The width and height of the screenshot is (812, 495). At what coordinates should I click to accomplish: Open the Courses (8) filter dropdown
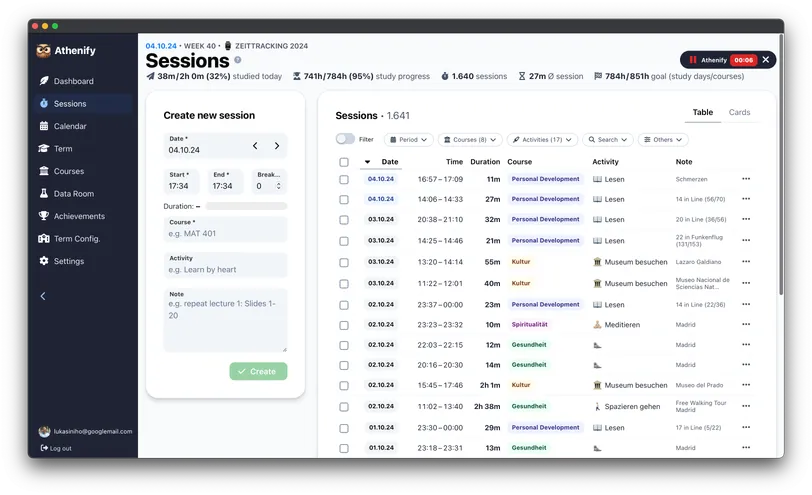tap(469, 140)
